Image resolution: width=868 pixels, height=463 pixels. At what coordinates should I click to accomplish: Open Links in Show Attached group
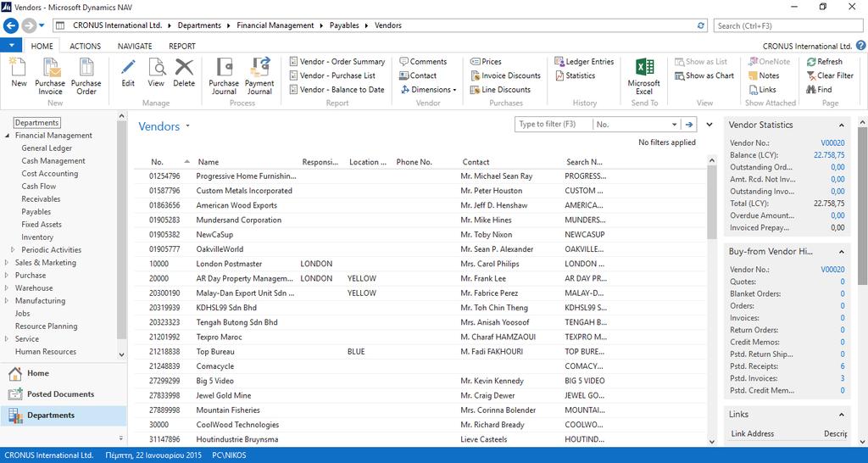tap(762, 89)
